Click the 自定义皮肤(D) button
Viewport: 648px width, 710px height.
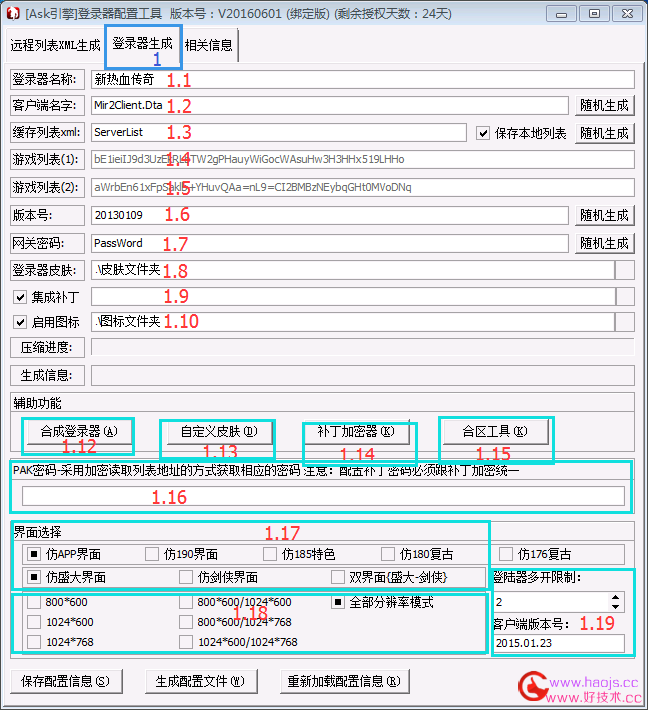[x=219, y=432]
